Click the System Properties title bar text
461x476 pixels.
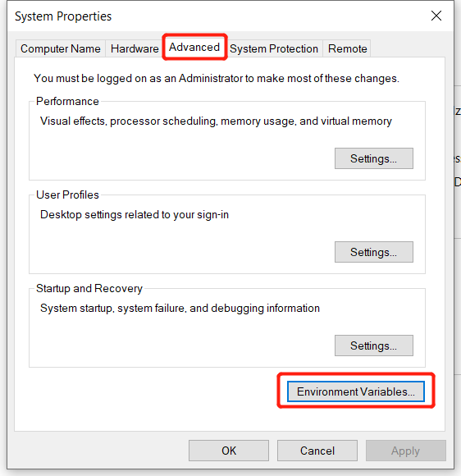tap(63, 16)
